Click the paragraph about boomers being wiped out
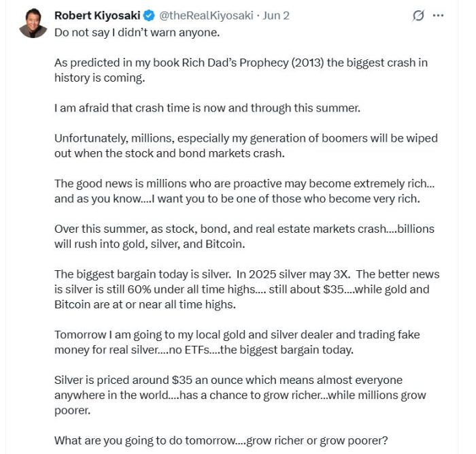Image resolution: width=476 pixels, height=454 pixels. [x=246, y=146]
